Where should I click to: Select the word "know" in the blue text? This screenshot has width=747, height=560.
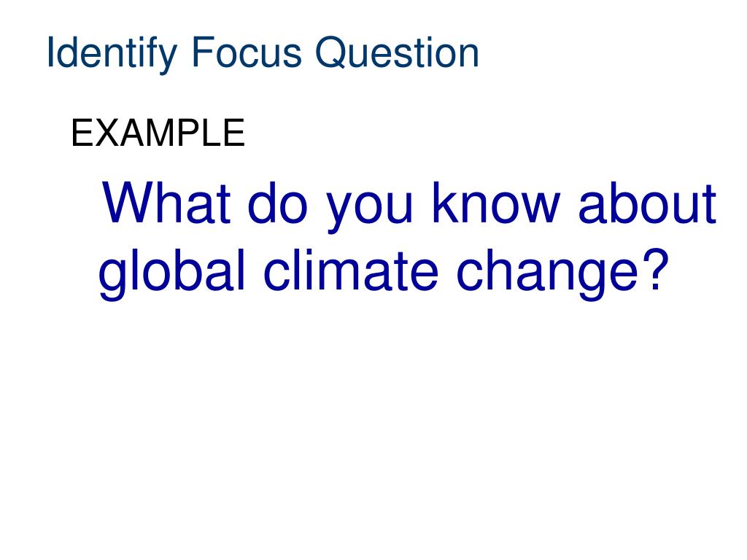coord(495,203)
